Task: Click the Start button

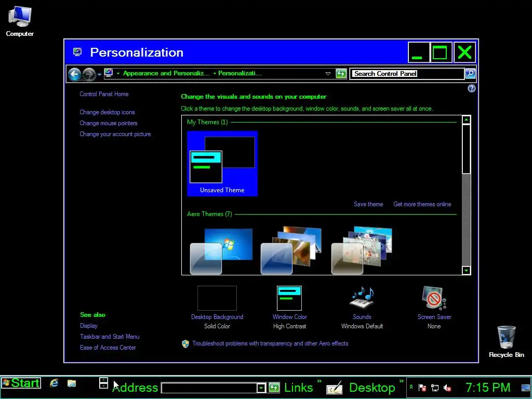Action: pyautogui.click(x=21, y=383)
